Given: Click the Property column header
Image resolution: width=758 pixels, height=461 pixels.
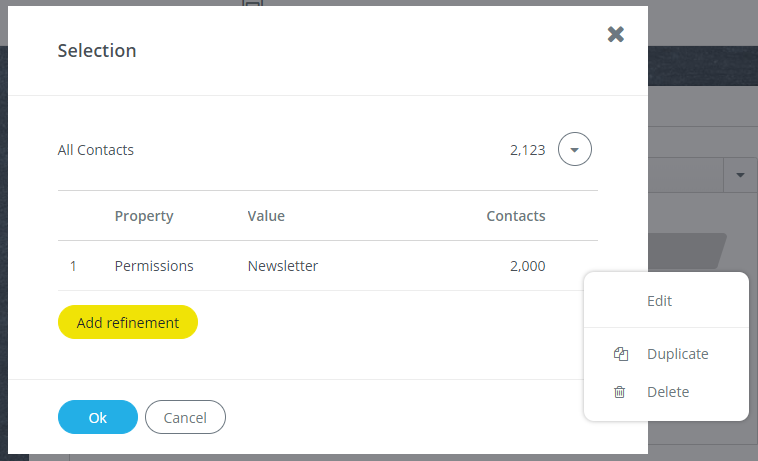Looking at the screenshot, I should click(144, 216).
